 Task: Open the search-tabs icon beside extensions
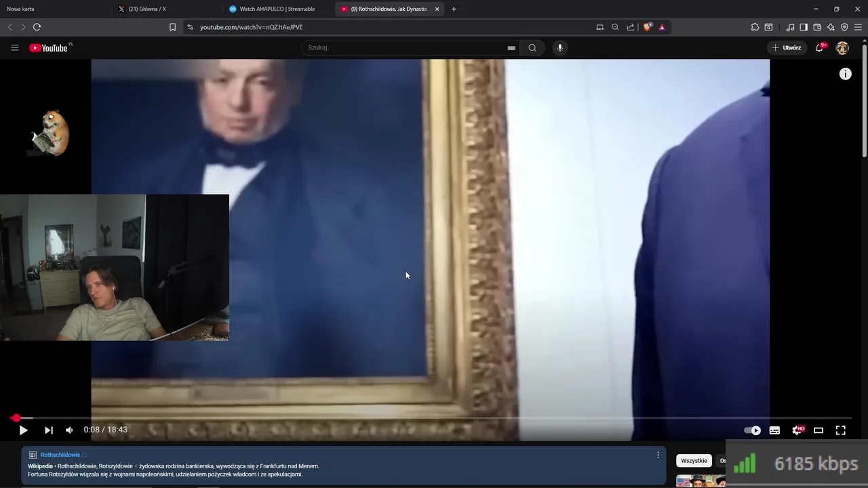(768, 27)
